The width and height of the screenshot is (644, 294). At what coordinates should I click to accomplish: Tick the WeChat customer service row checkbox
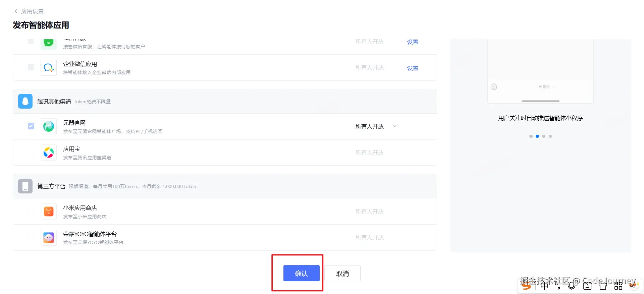point(31,41)
